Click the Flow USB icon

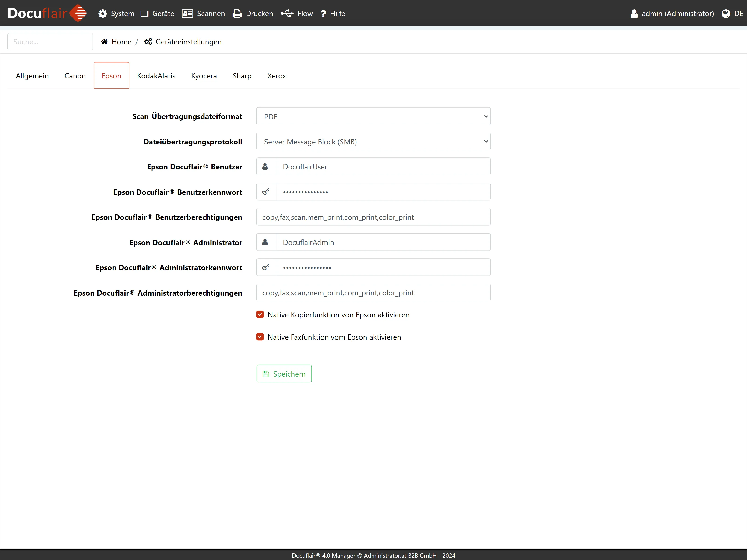(287, 14)
